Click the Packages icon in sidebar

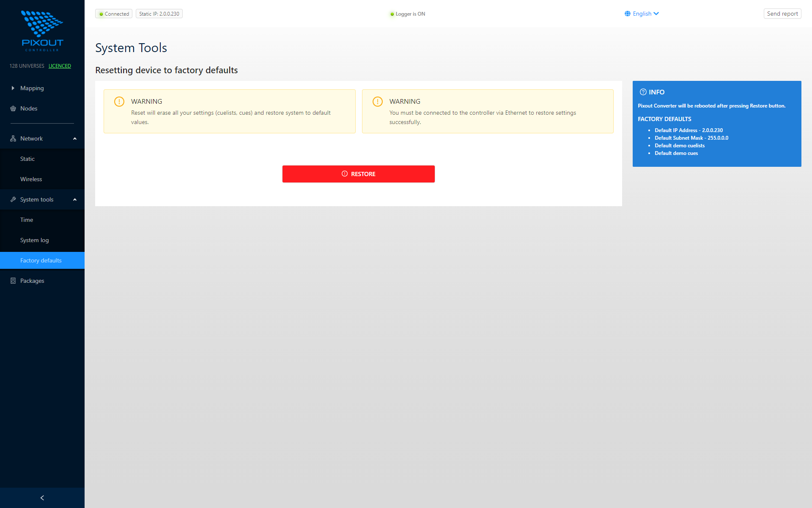[x=13, y=281]
